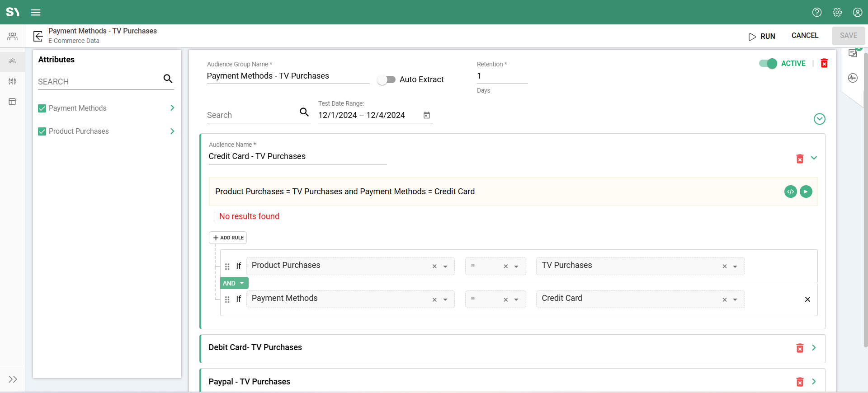Expand the Debit Card- TV Purchases audience

point(814,347)
